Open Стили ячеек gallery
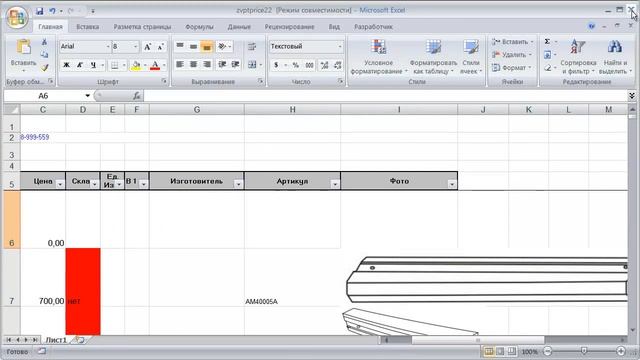The height and width of the screenshot is (360, 640). click(471, 57)
